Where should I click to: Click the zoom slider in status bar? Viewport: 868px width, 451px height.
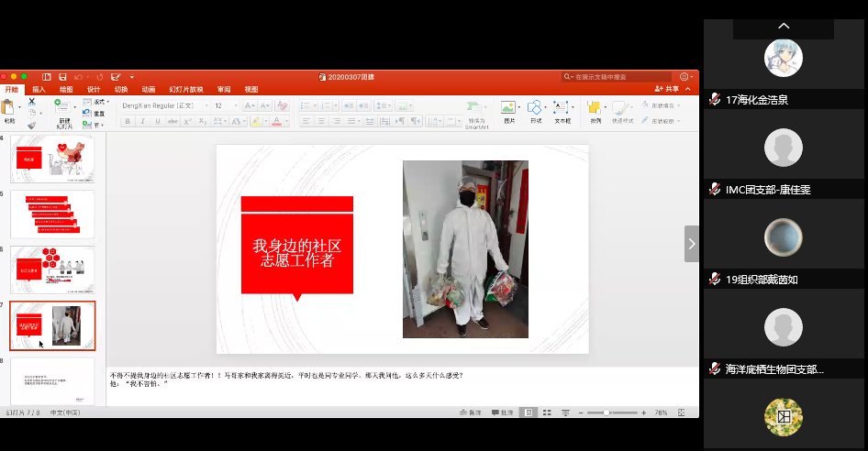tap(609, 412)
